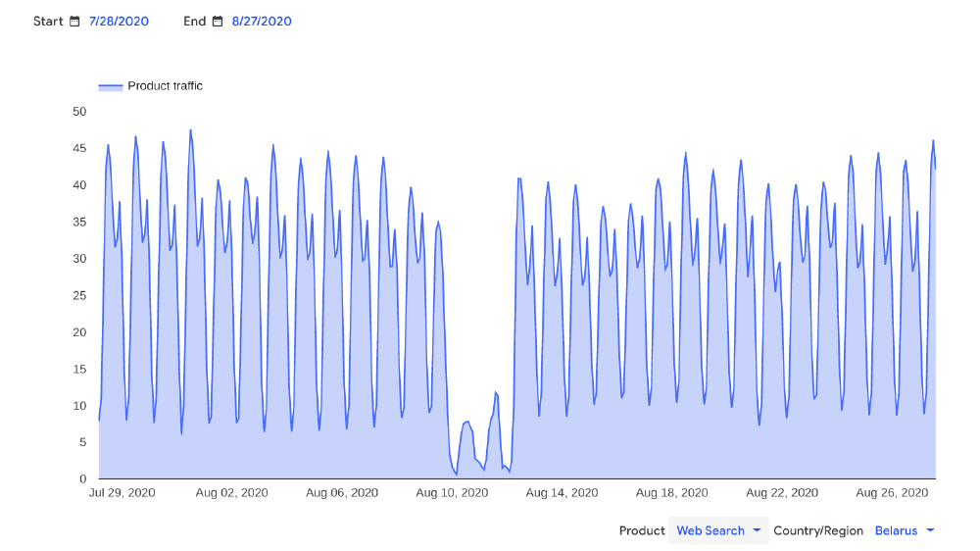Click the Start label text

48,22
